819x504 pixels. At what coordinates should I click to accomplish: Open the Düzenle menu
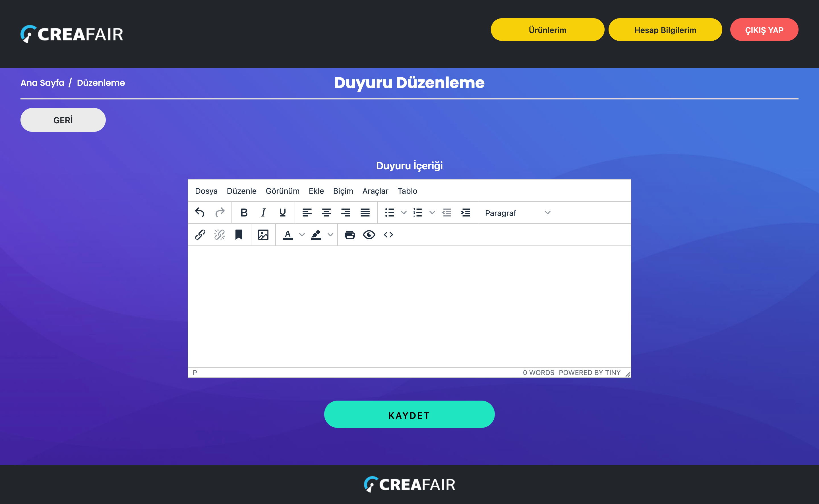click(x=241, y=191)
